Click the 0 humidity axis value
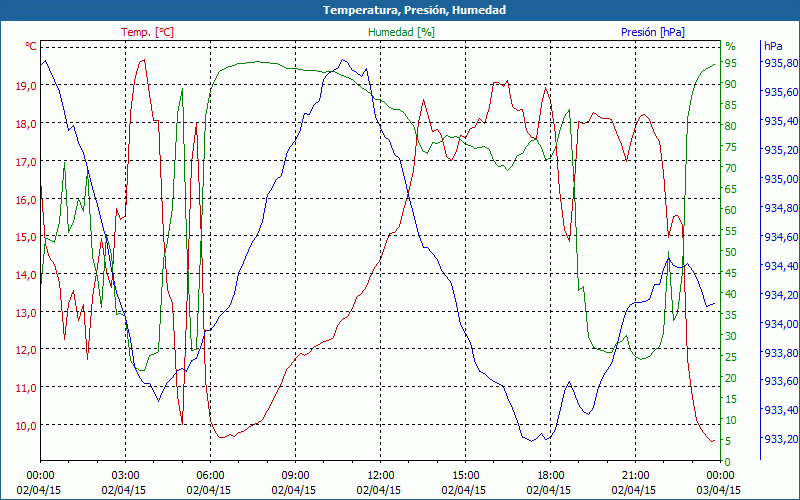 coord(728,462)
